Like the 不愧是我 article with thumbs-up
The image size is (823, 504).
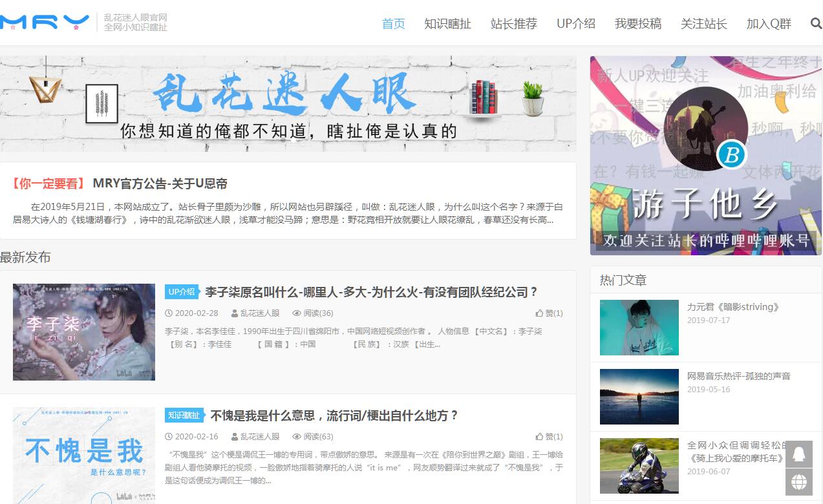[549, 436]
